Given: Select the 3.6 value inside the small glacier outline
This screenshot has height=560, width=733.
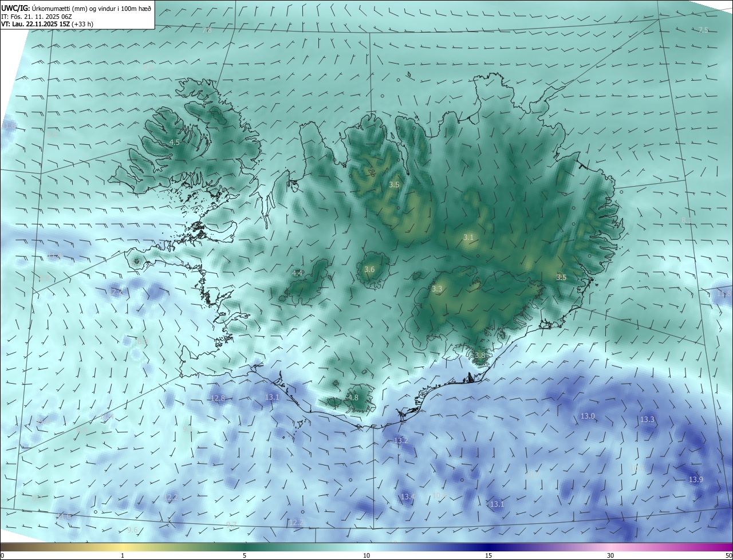Looking at the screenshot, I should (x=369, y=270).
